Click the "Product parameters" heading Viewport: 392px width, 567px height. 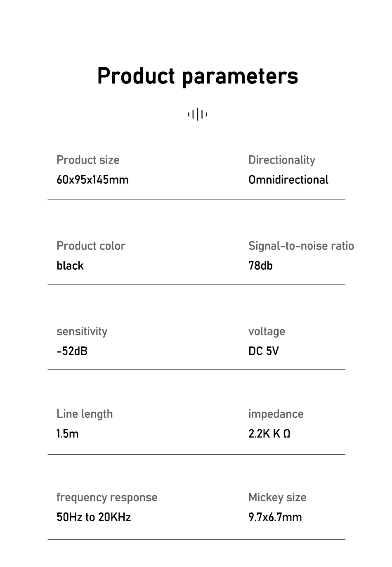(197, 76)
